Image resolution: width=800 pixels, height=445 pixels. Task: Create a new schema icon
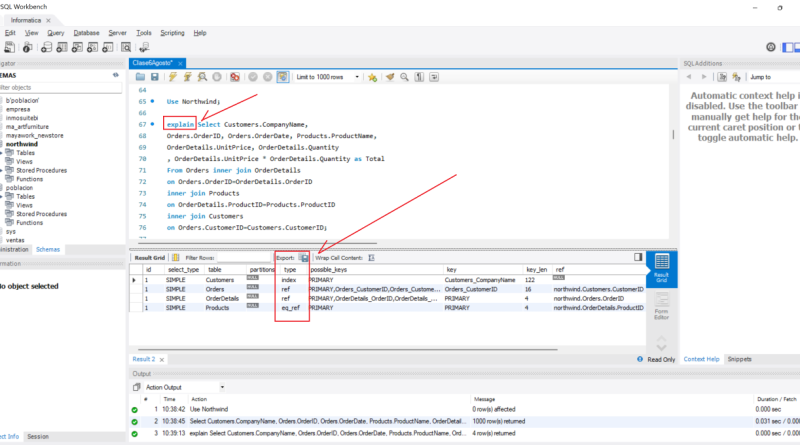[46, 47]
